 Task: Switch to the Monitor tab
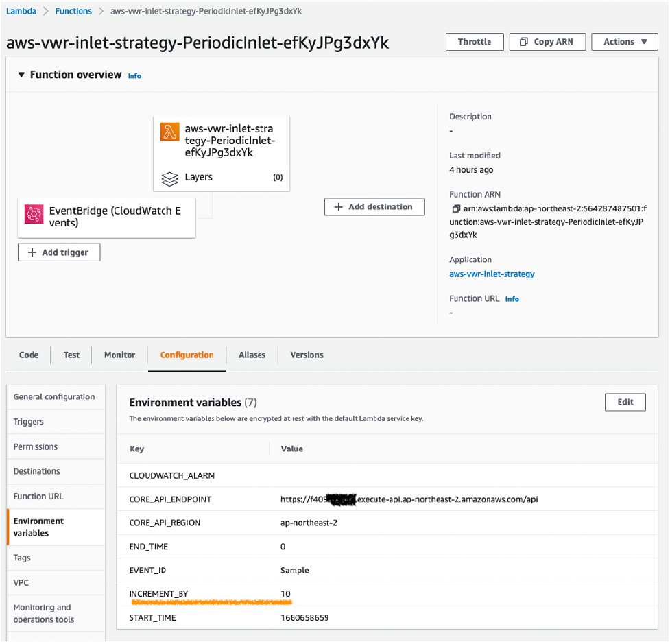click(x=119, y=355)
